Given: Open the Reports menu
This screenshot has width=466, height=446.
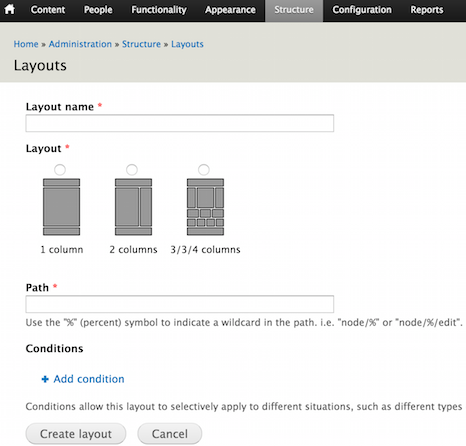Looking at the screenshot, I should point(427,10).
